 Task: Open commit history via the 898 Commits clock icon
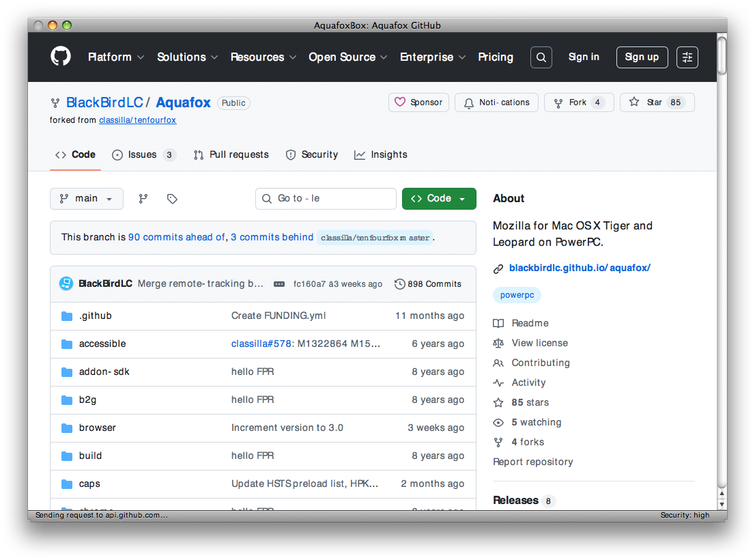[x=399, y=283]
